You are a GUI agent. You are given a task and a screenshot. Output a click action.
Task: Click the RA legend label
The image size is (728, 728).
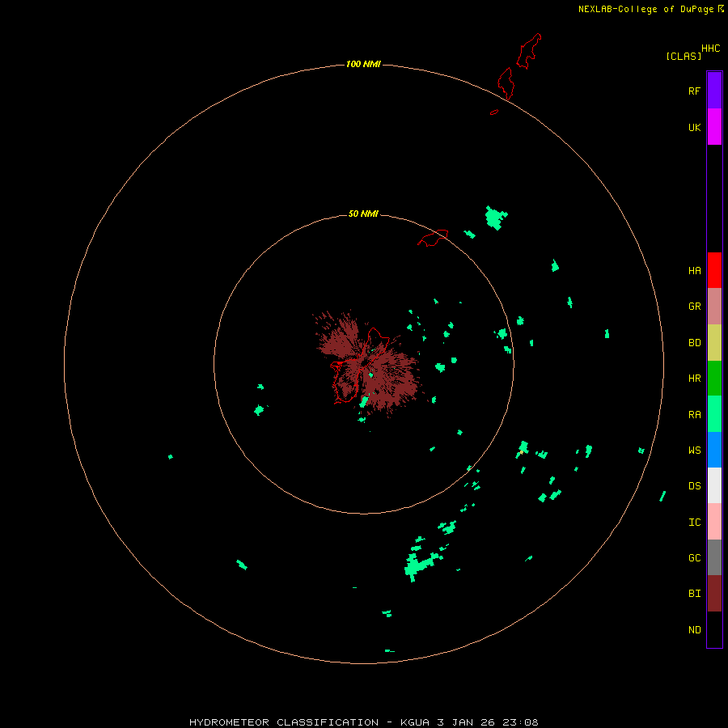pyautogui.click(x=694, y=415)
